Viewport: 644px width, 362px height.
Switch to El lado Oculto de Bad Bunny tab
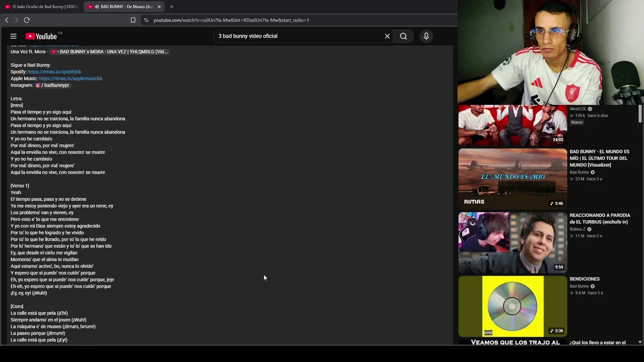[42, 7]
